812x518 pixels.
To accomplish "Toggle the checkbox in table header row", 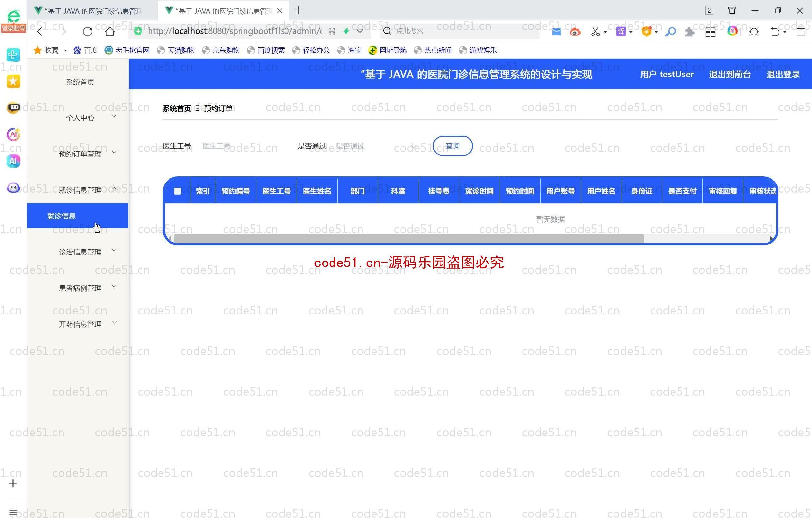I will 178,191.
